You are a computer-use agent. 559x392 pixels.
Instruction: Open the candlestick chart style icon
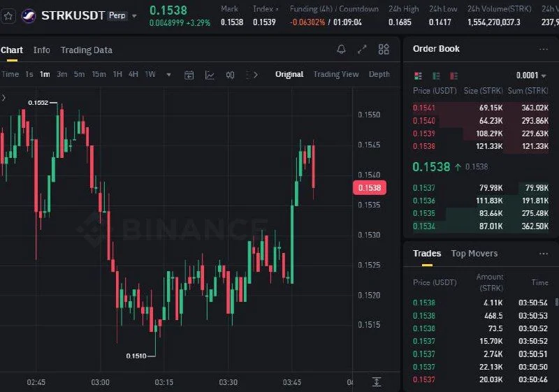tap(230, 75)
